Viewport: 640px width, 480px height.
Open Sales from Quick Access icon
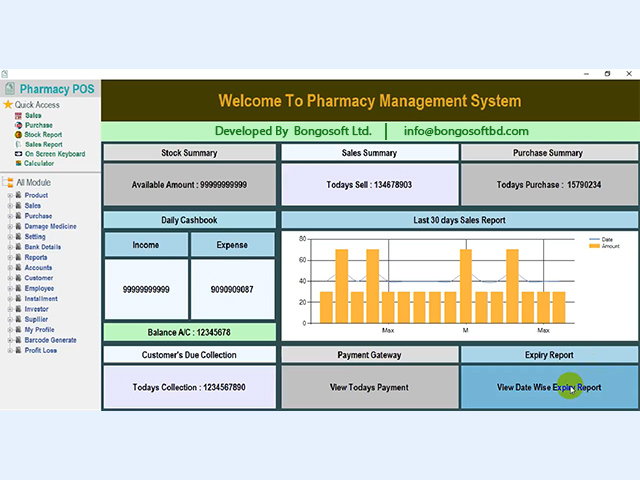pyautogui.click(x=18, y=116)
